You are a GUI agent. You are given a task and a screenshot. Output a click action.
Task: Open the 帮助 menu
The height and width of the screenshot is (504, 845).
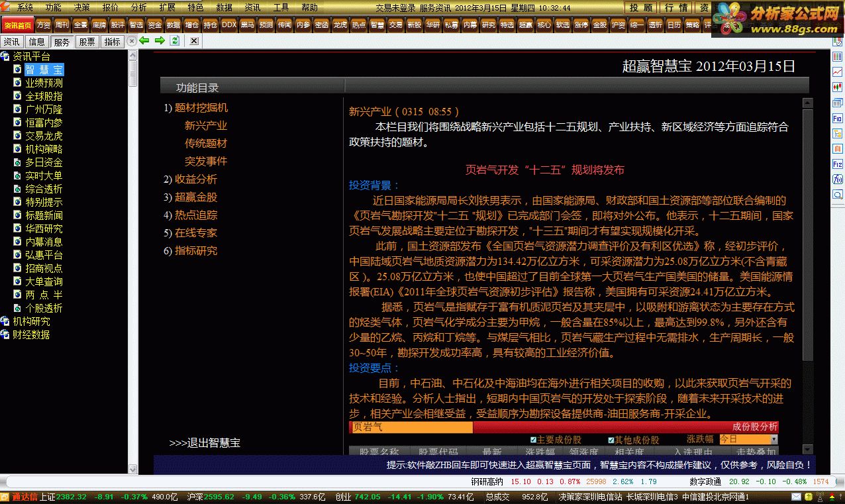click(310, 7)
